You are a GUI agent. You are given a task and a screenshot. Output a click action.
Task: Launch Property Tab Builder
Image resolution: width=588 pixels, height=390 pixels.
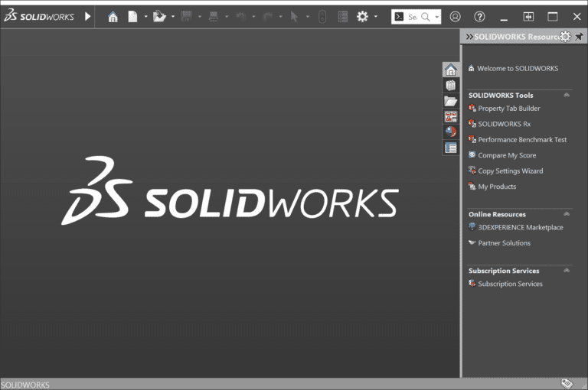(509, 109)
